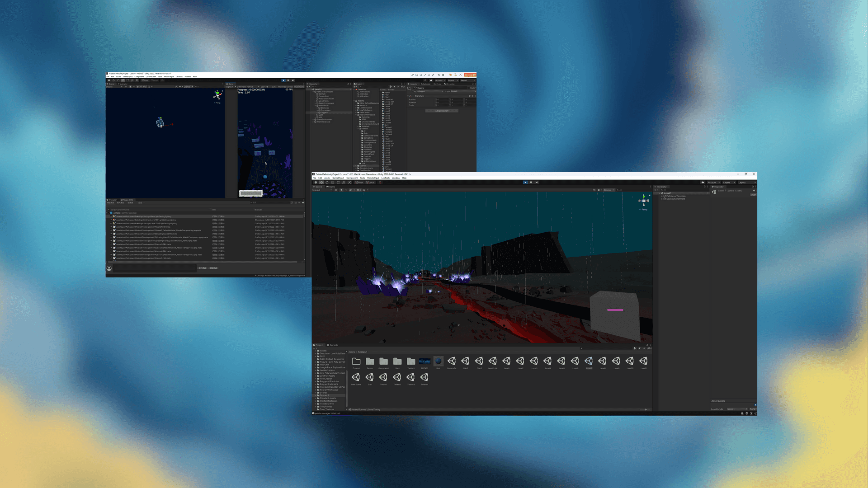This screenshot has width=868, height=488.
Task: Click Step frame button in Level7 editor
Action: [537, 183]
